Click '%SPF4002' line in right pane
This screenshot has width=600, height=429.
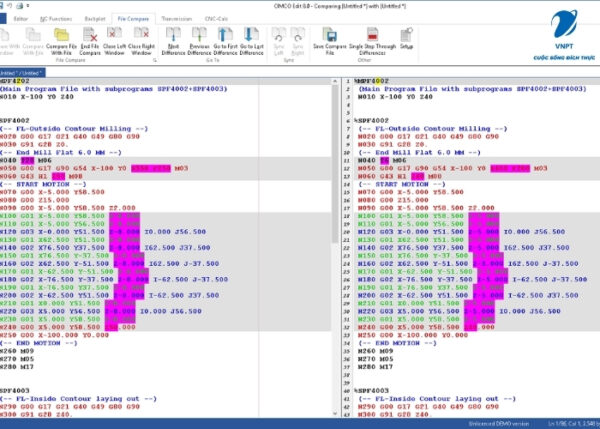(371, 121)
